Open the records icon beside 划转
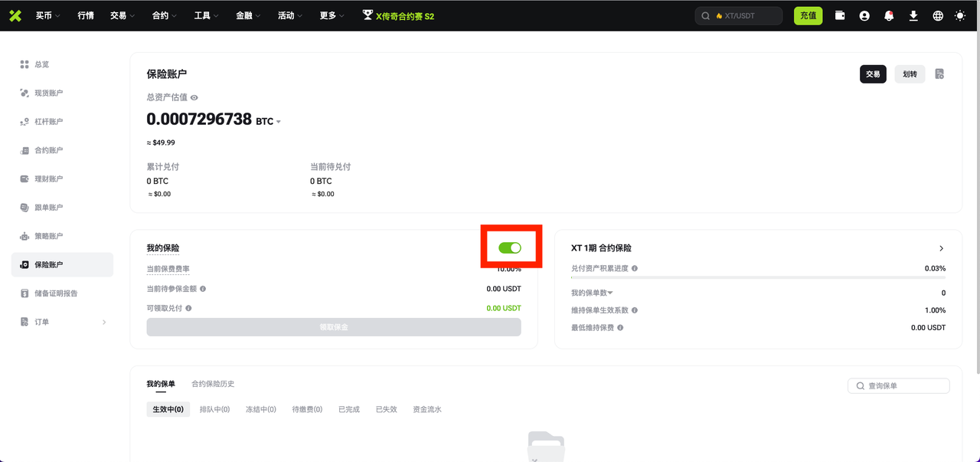This screenshot has width=980, height=462. (939, 74)
